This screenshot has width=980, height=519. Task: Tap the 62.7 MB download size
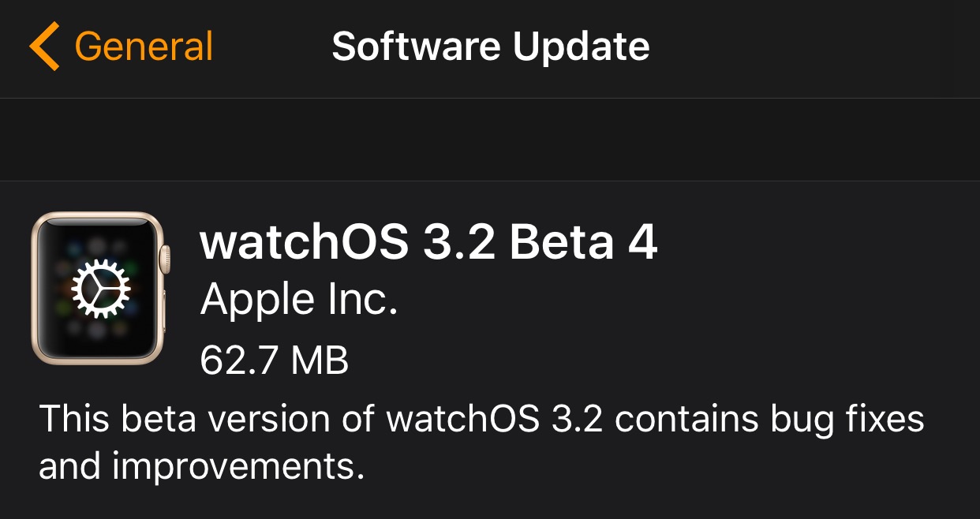pyautogui.click(x=274, y=360)
